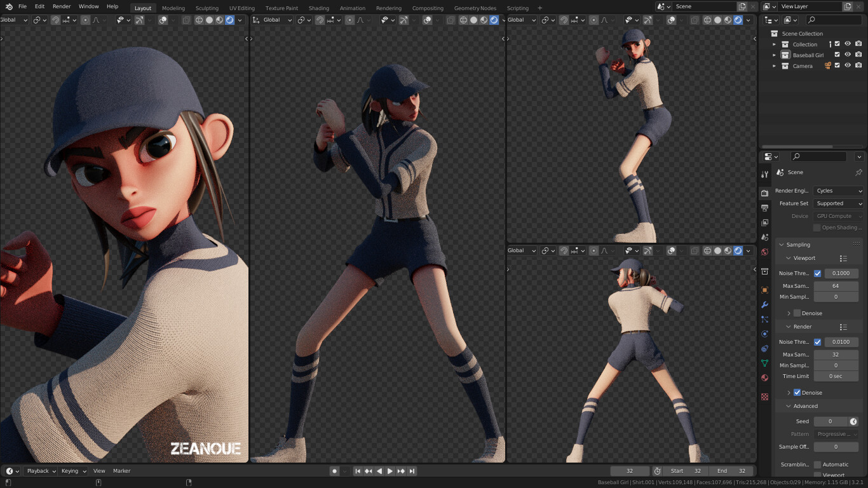Viewport: 868px width, 488px height.
Task: Open timeline Playback dropdown
Action: [41, 471]
